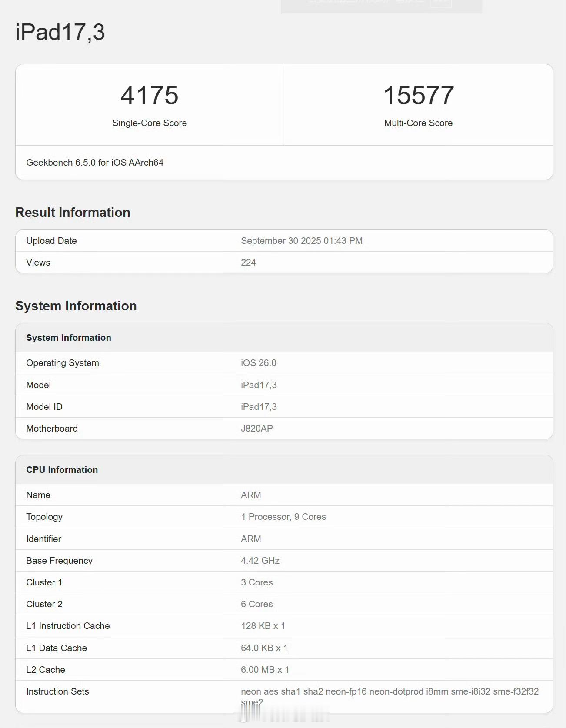566x728 pixels.
Task: Click the System Information table header
Action: click(69, 338)
